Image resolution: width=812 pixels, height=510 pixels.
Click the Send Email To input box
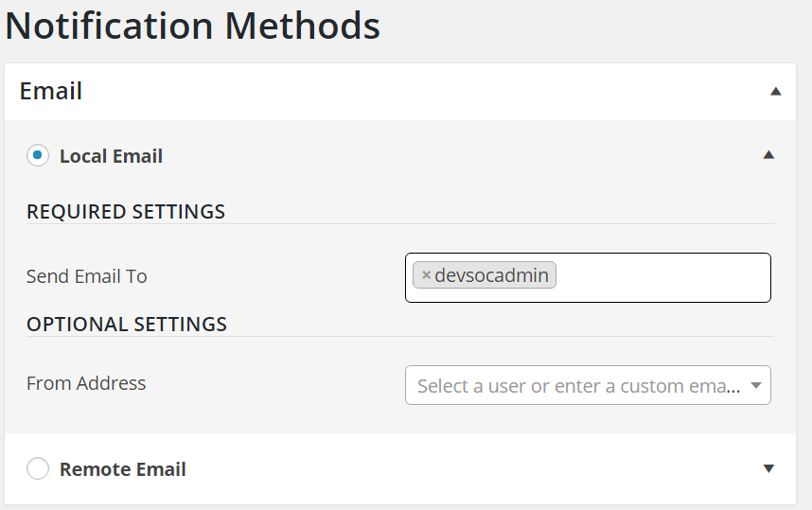pyautogui.click(x=662, y=276)
